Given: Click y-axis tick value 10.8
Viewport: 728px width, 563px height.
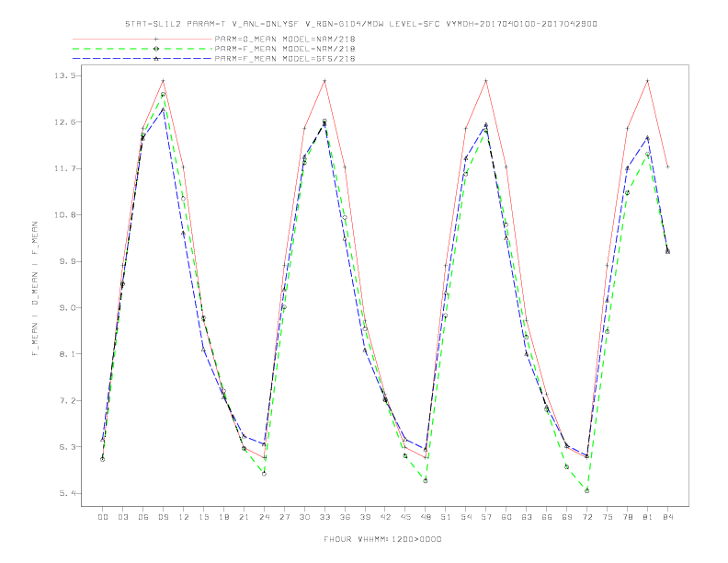Looking at the screenshot, I should click(x=64, y=215).
